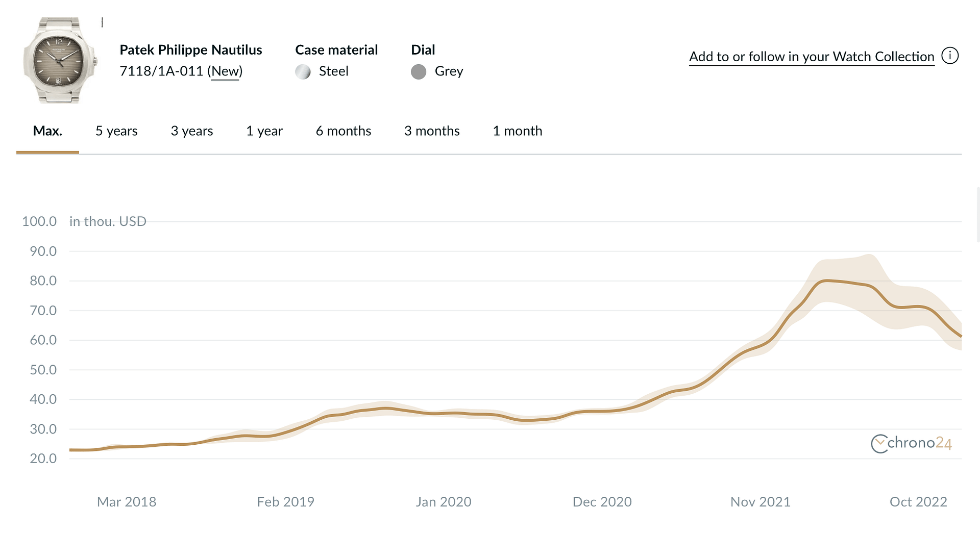Select the 3 months tab
This screenshot has height=534, width=980.
[x=432, y=131]
